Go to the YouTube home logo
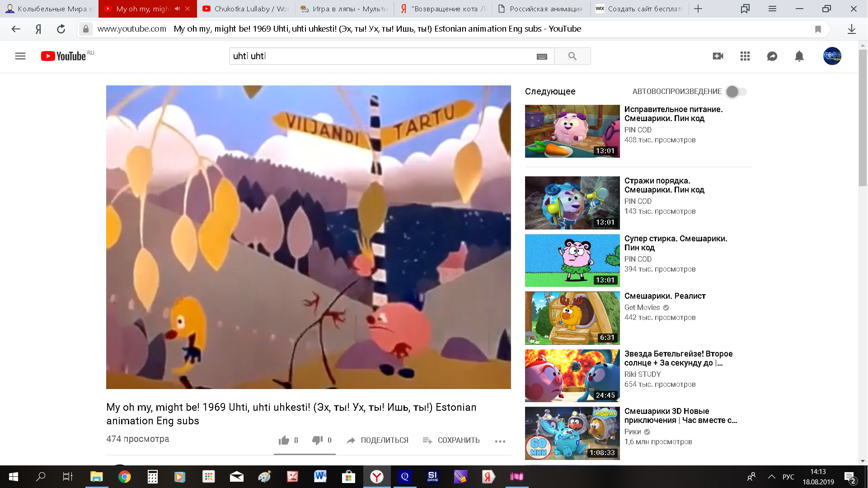This screenshot has height=488, width=868. point(64,56)
